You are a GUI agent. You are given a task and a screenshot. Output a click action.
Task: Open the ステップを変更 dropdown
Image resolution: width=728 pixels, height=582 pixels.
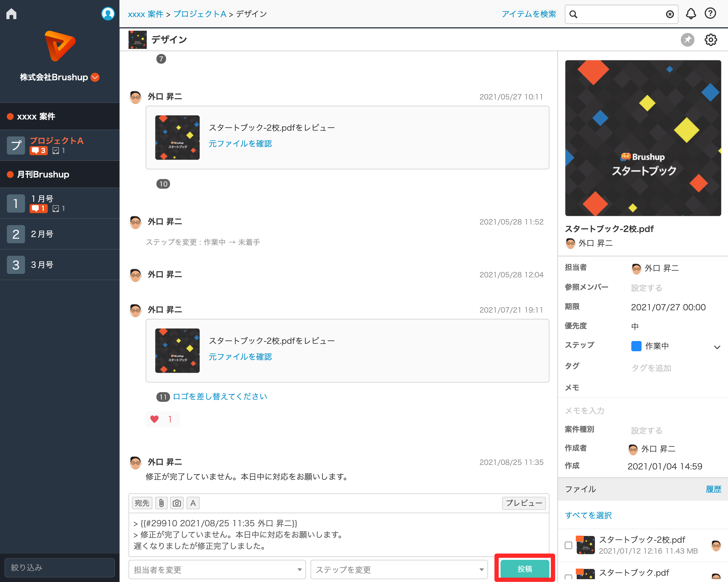click(399, 569)
